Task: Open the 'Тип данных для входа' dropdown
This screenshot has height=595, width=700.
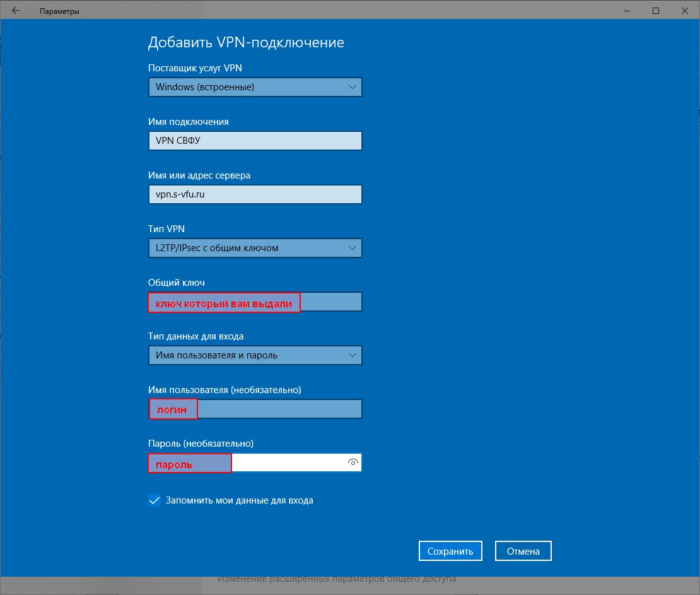Action: click(x=255, y=355)
